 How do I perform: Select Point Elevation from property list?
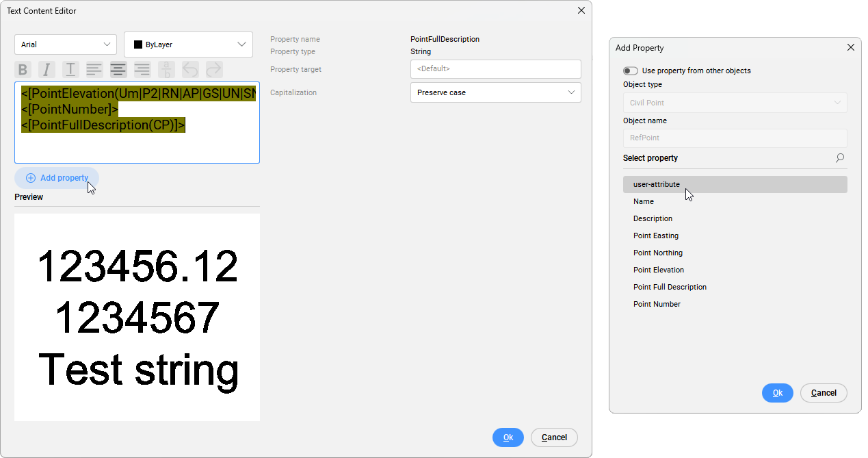pyautogui.click(x=658, y=270)
